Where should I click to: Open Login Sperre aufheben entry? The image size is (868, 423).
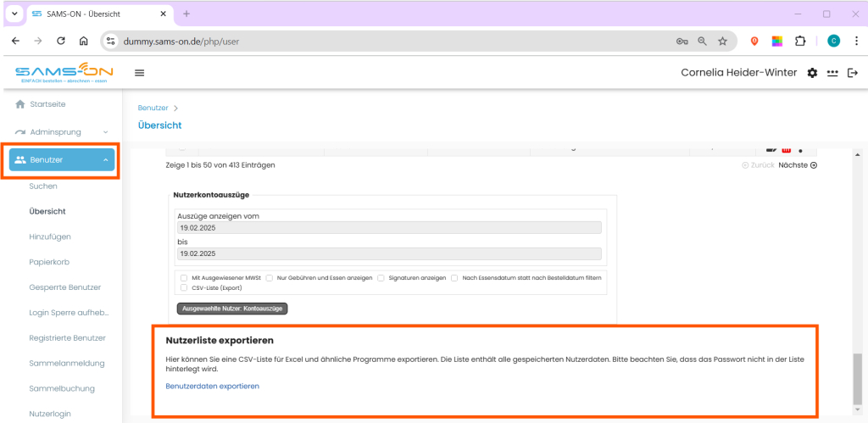70,313
